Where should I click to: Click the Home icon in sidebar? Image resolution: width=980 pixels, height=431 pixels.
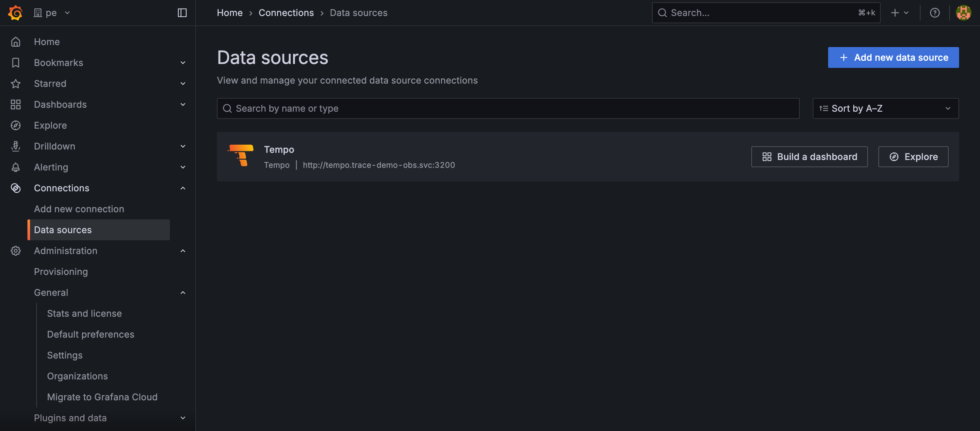(16, 41)
